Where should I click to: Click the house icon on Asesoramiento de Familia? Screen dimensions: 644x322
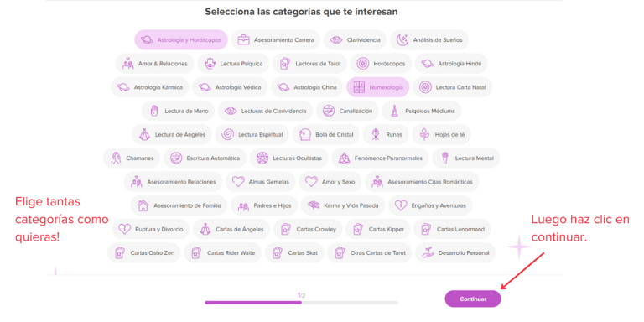point(143,205)
